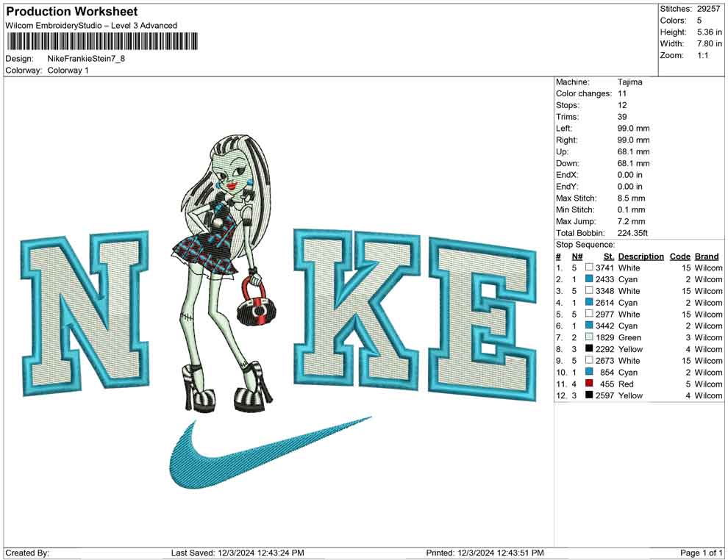Viewport: 728px width, 560px height.
Task: Click the 'Code' column header
Action: pyautogui.click(x=679, y=256)
